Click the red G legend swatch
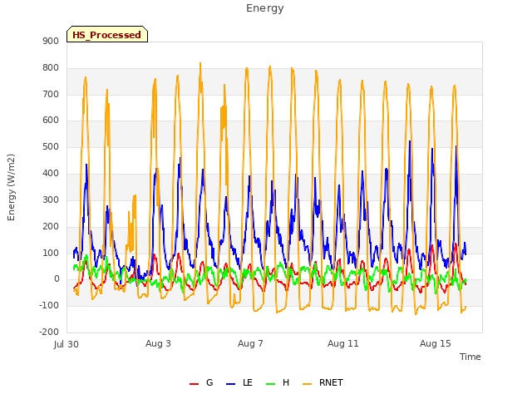Screen dimensions: 532x399 click(194, 384)
